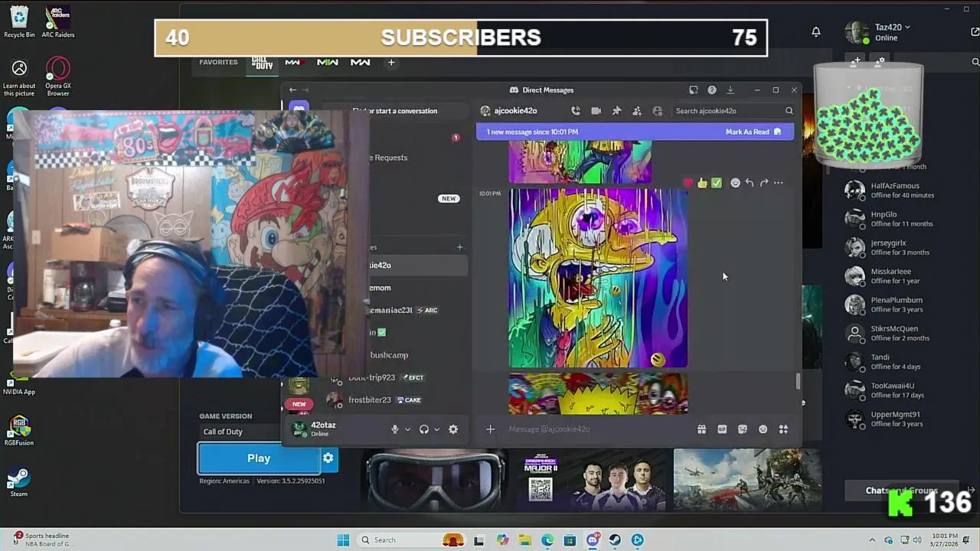Open the GIF picker

click(722, 429)
